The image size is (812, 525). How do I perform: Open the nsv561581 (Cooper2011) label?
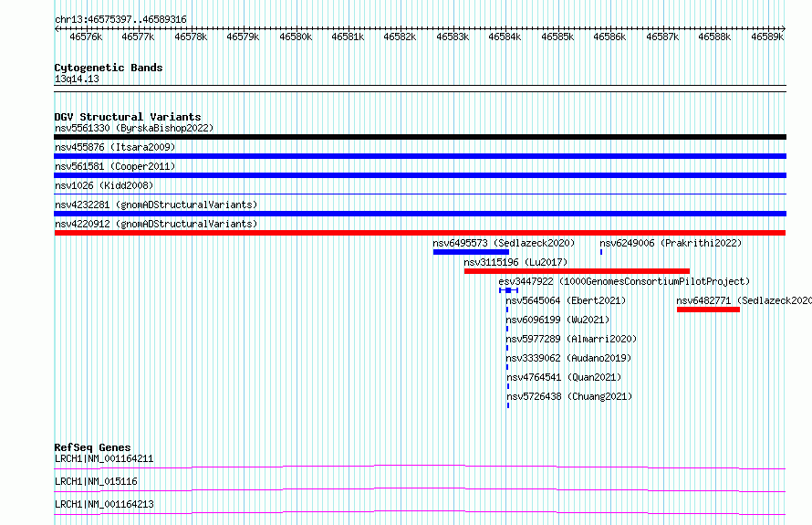pyautogui.click(x=115, y=166)
